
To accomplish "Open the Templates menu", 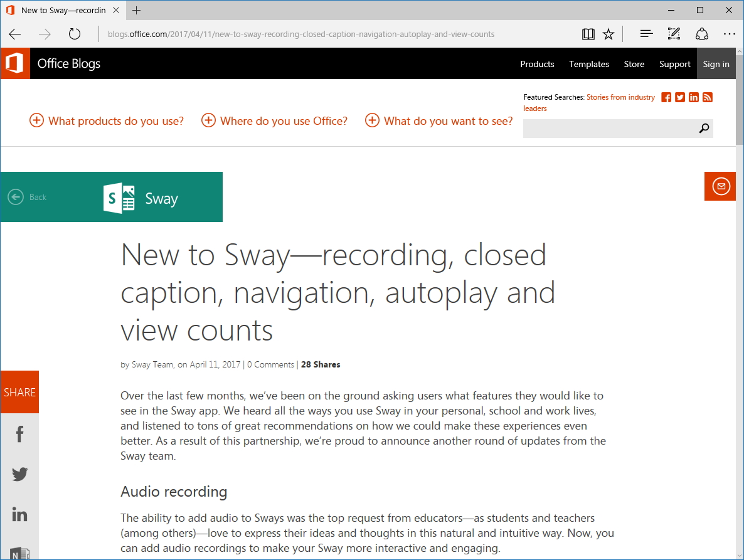I will click(589, 64).
